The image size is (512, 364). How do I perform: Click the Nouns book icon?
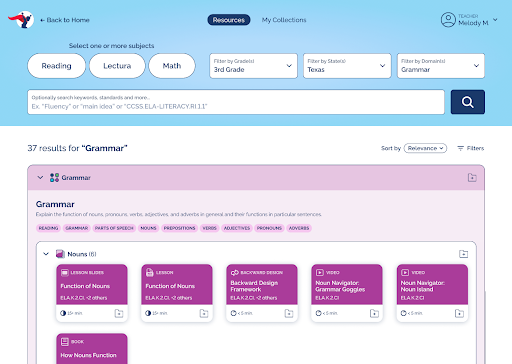pos(60,254)
